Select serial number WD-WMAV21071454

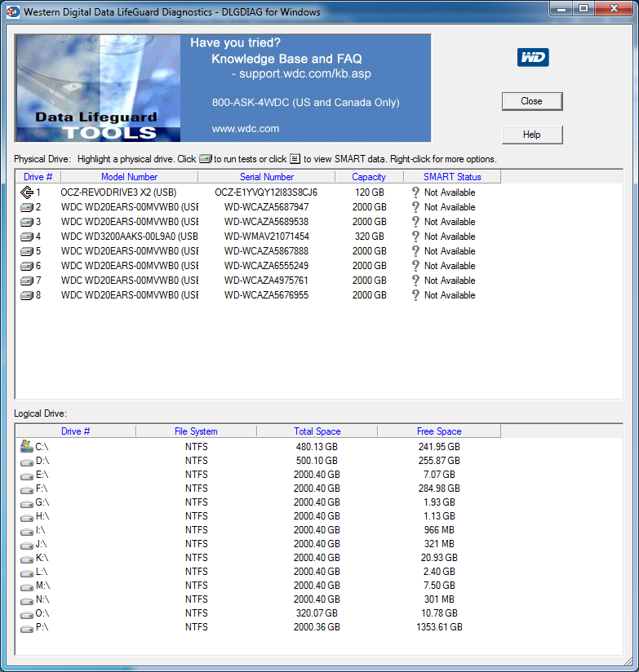pyautogui.click(x=266, y=237)
